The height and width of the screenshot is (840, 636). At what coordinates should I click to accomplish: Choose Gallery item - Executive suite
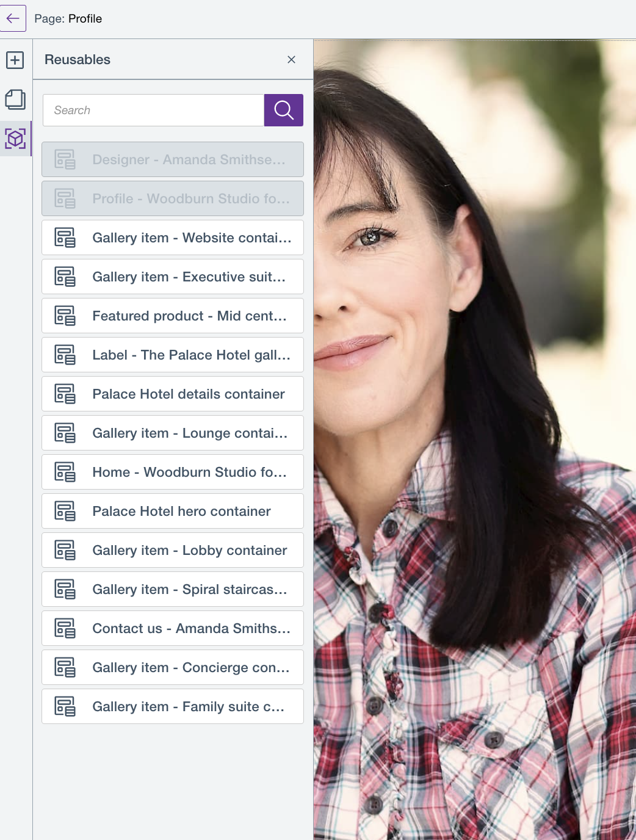[173, 277]
